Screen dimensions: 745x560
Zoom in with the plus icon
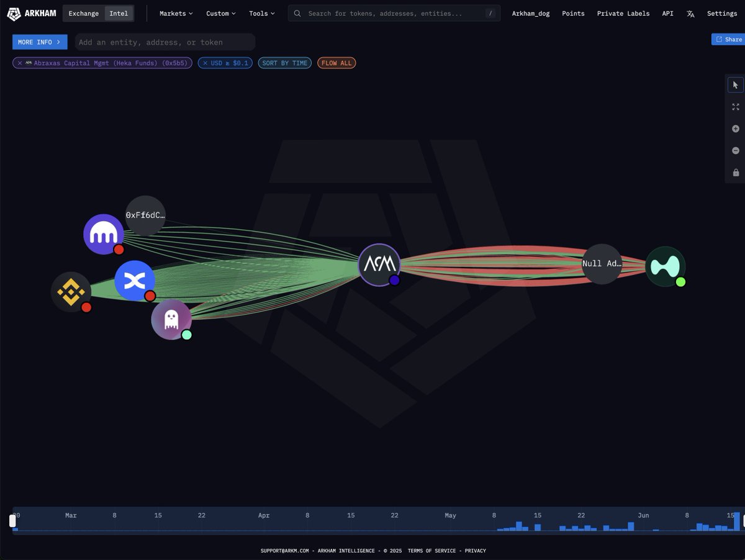pos(736,129)
